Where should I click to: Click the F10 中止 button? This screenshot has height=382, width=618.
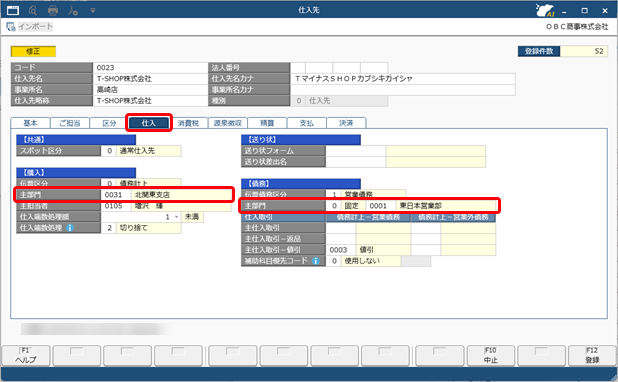point(491,356)
